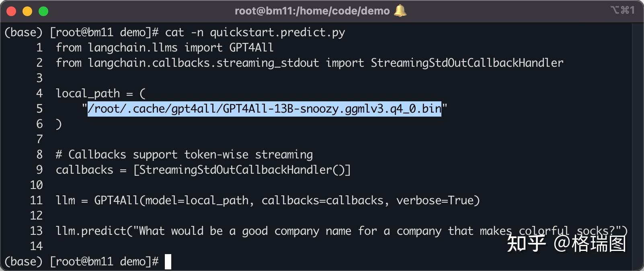Click the yellow minimize window button
This screenshot has height=271, width=644.
click(27, 11)
